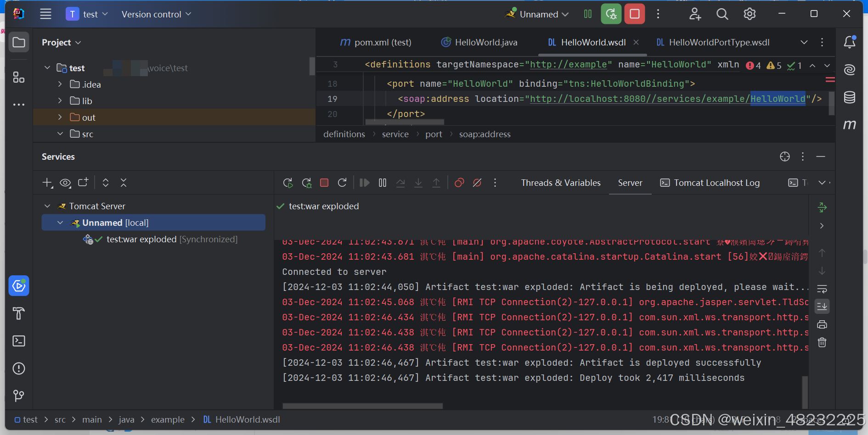Expand the lib folder
868x435 pixels.
pyautogui.click(x=60, y=101)
